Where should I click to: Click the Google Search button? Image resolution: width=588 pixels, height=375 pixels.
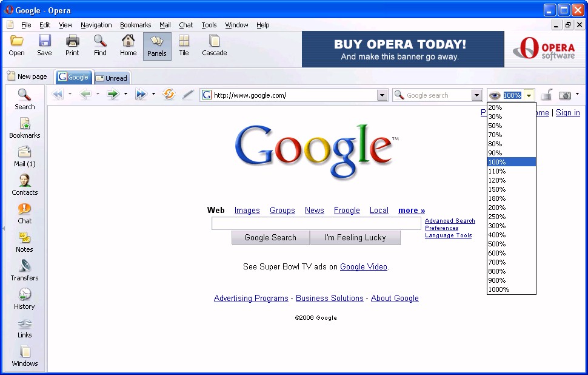[x=271, y=238]
